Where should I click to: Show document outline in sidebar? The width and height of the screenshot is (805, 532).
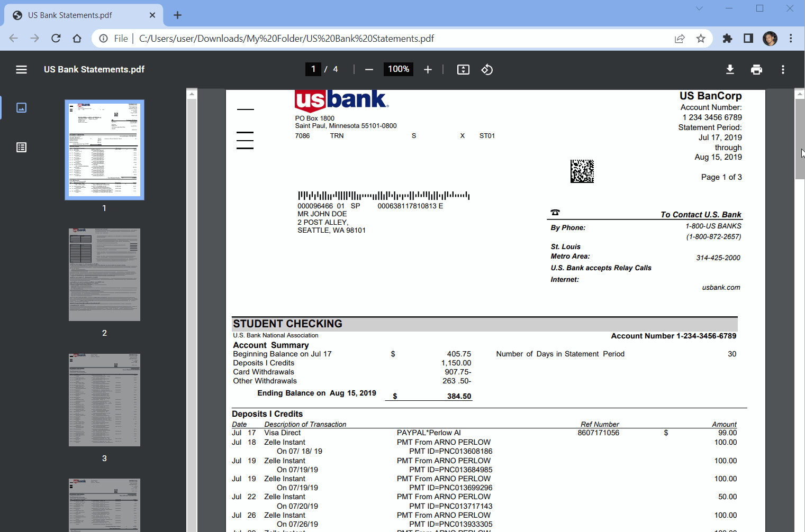pos(21,148)
